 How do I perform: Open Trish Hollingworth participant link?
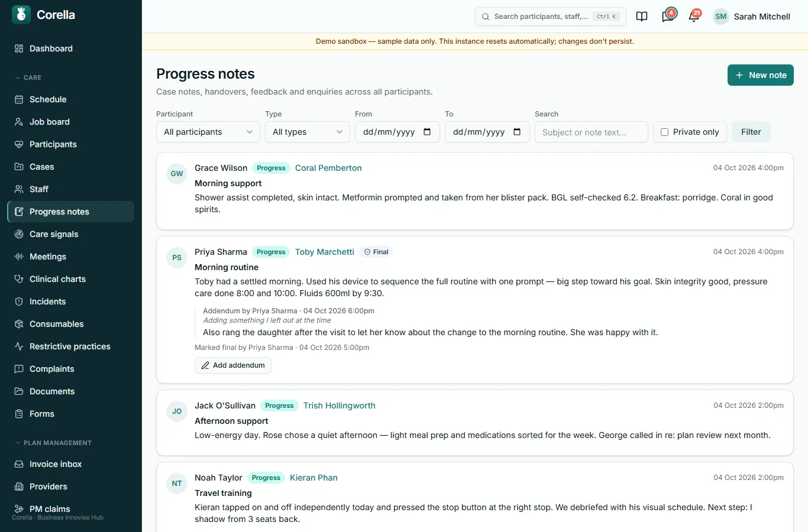click(x=340, y=406)
